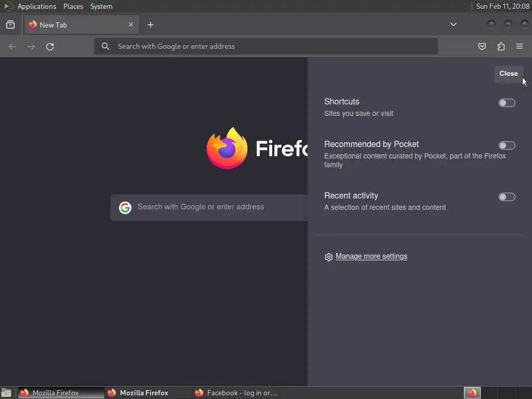Image resolution: width=532 pixels, height=399 pixels.
Task: Enable the Shortcuts toggle
Action: click(507, 103)
